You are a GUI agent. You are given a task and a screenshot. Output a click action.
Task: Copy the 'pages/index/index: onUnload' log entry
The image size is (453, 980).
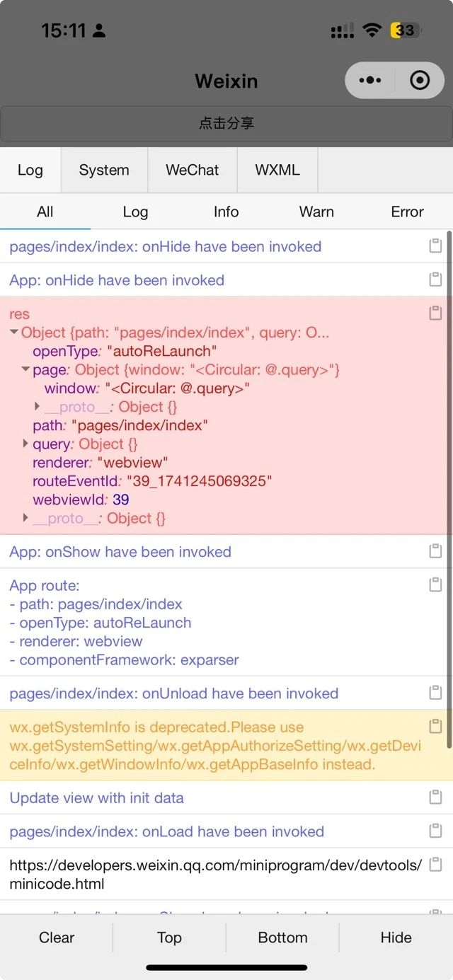tap(435, 692)
